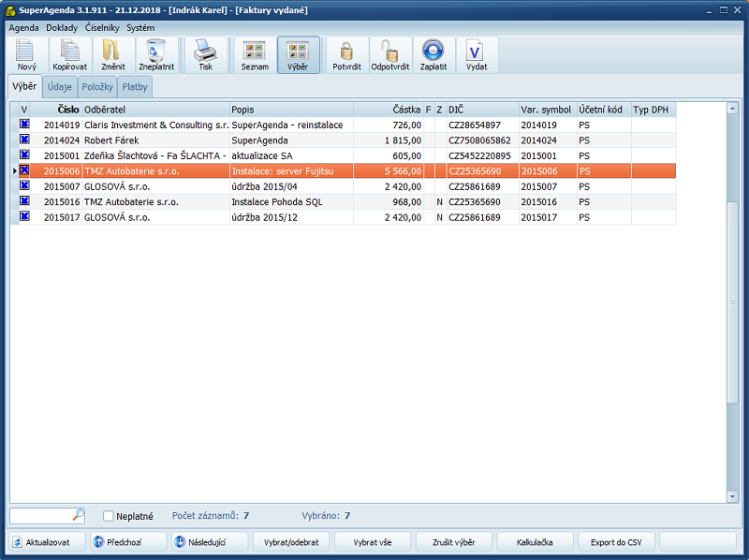Go to Předchozí record button

(127, 542)
